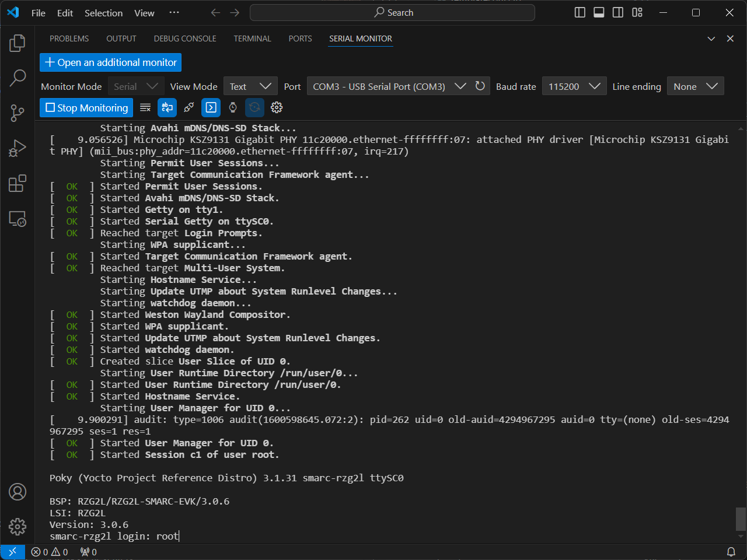Open serial monitor settings gear
Viewport: 747px width, 560px height.
click(277, 107)
